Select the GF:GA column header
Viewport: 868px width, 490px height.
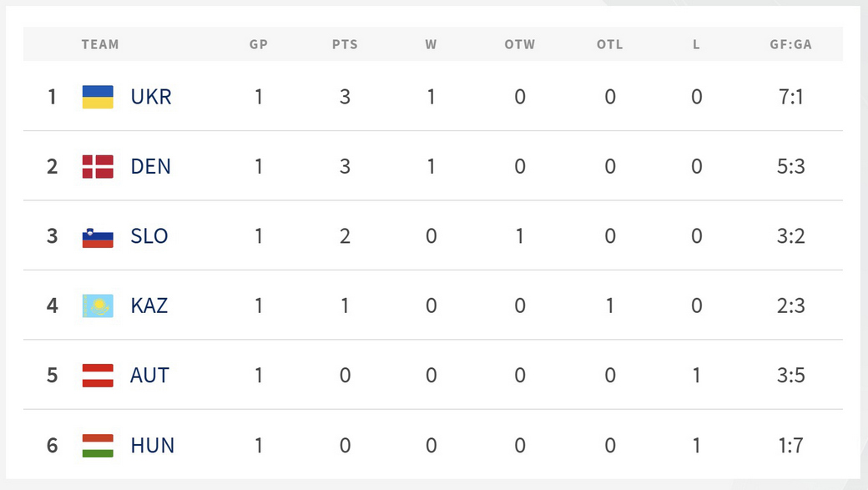pyautogui.click(x=790, y=44)
